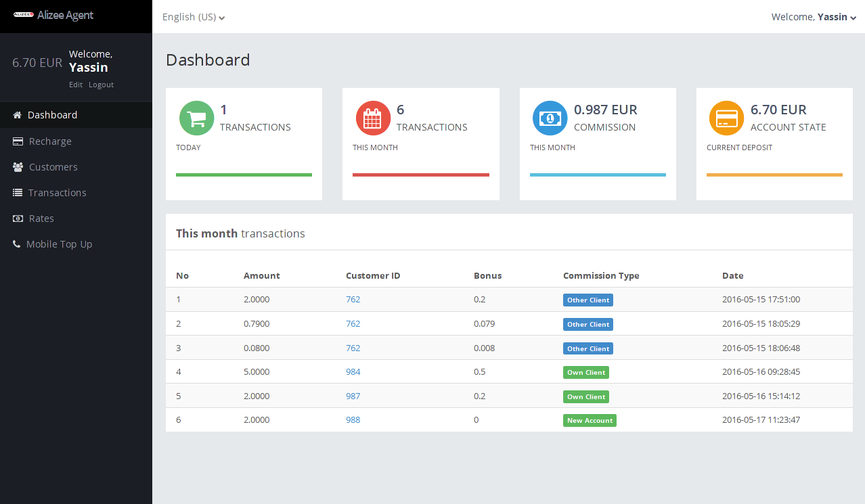The width and height of the screenshot is (865, 504).
Task: Click the green shopping cart icon
Action: [196, 118]
